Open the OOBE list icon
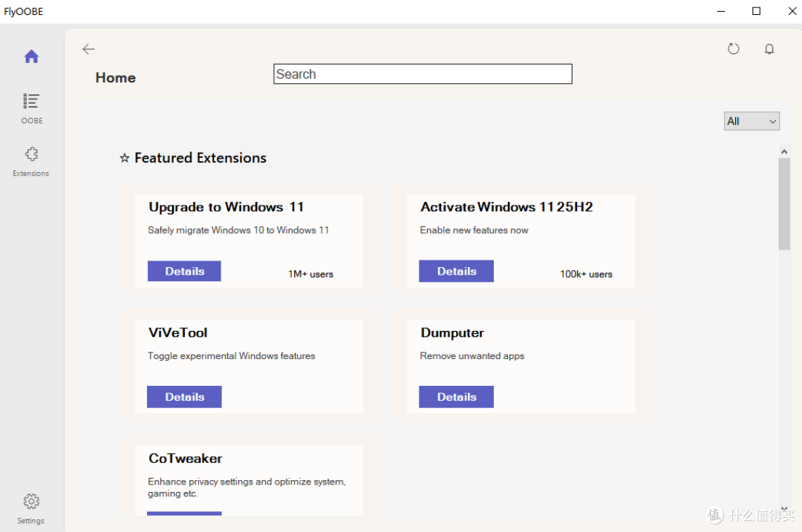Viewport: 802px width, 532px height. [x=31, y=101]
